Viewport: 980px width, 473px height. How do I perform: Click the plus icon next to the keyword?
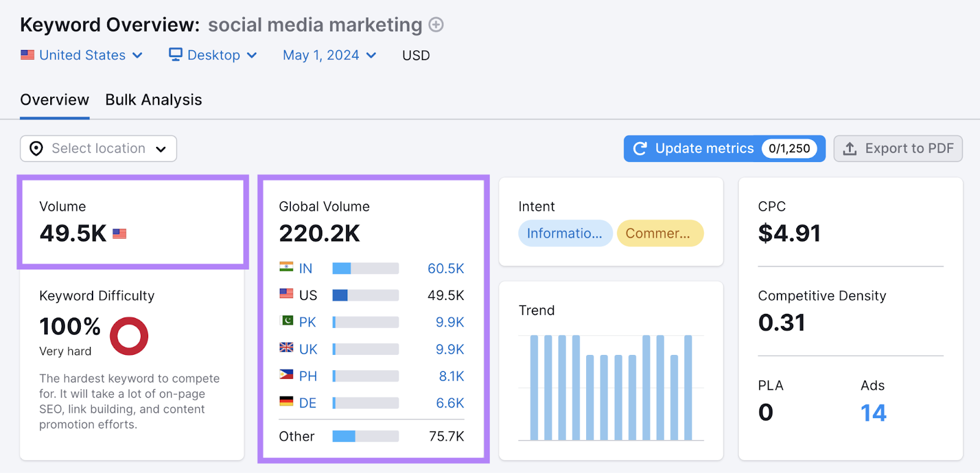[435, 24]
